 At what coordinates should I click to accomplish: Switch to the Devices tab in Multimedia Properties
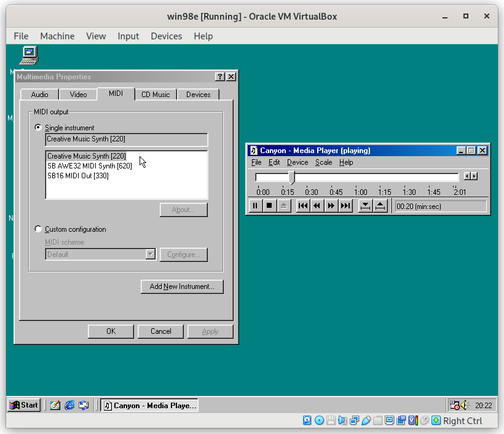pyautogui.click(x=198, y=95)
